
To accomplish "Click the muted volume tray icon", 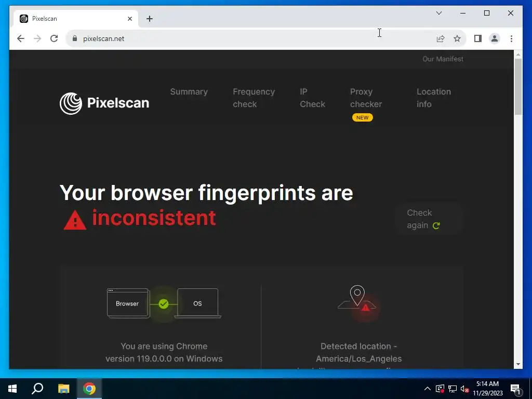I will click(x=464, y=389).
